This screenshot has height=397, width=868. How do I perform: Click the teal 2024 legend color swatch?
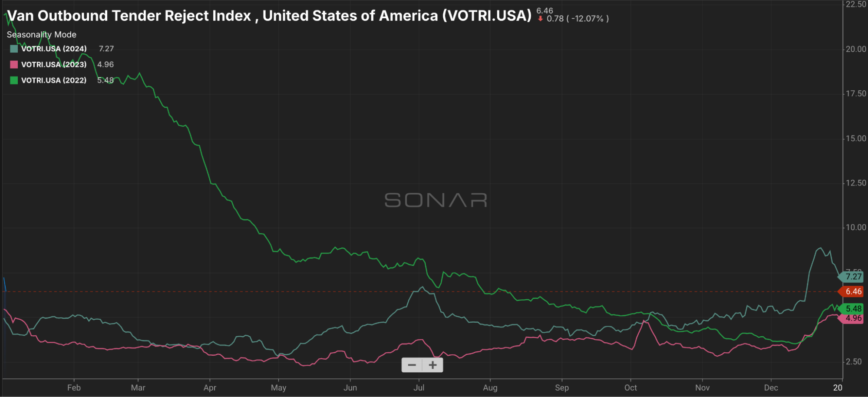click(14, 49)
